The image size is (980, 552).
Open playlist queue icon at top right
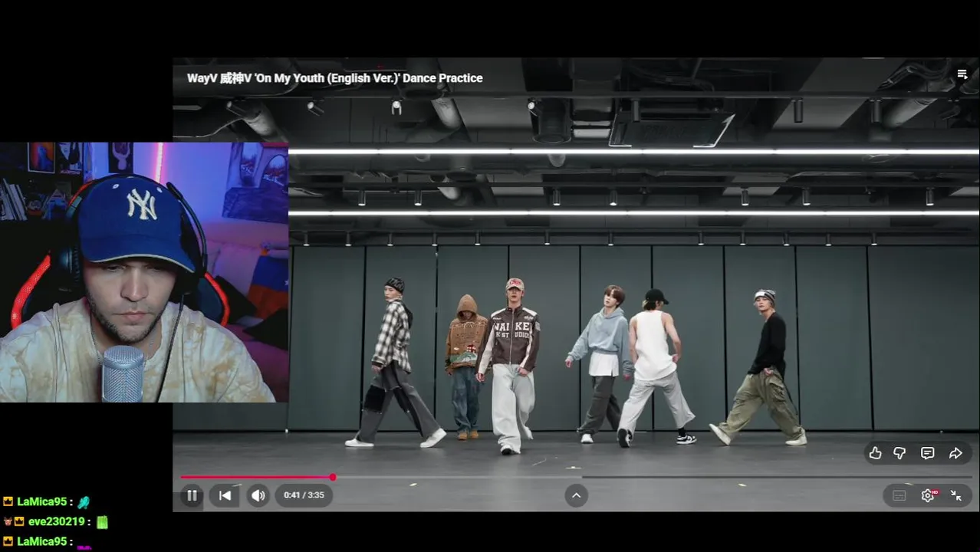962,74
